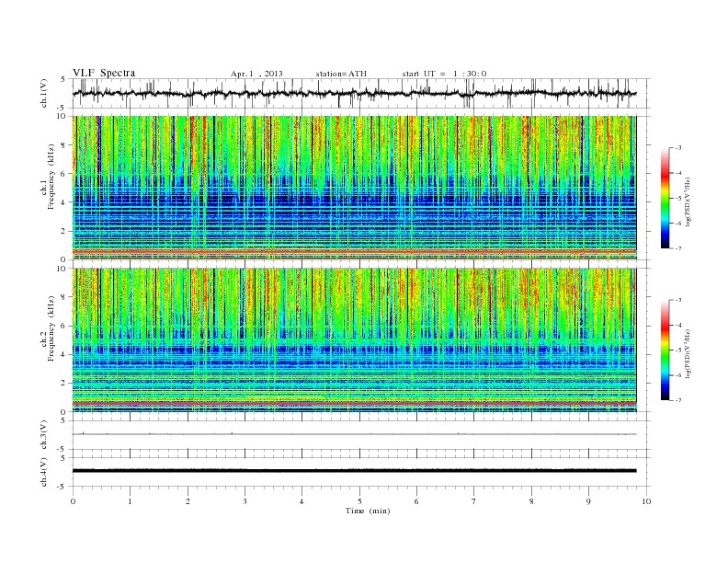The width and height of the screenshot is (728, 563).
Task: Click the "ch.1(V)" waveform axis label
Action: point(44,93)
